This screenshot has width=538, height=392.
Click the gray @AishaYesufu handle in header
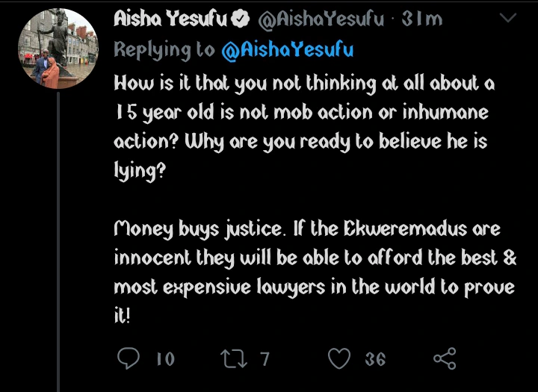(321, 19)
